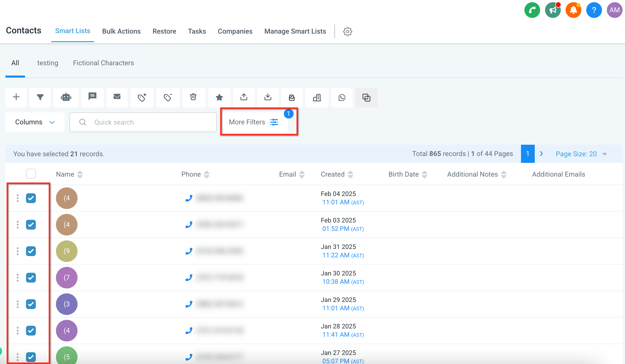
Task: Uncheck the Jan 31 2025 contact checkbox
Action: coord(31,251)
